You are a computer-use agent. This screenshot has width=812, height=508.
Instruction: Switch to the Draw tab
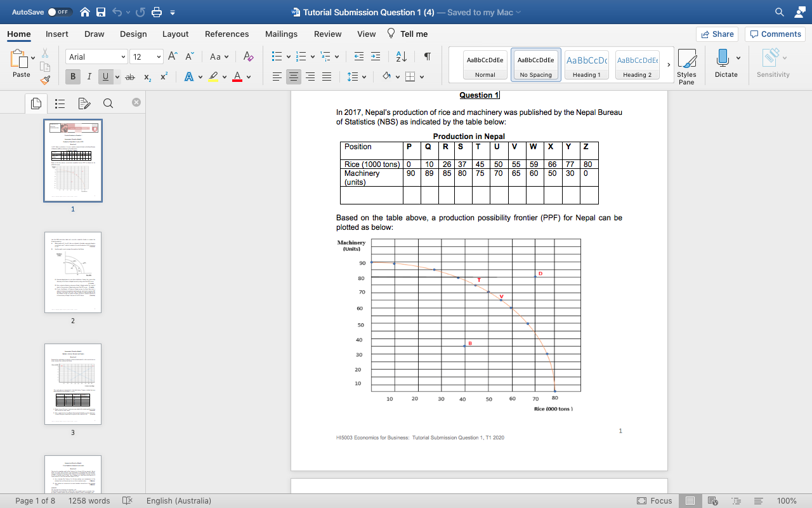pyautogui.click(x=95, y=34)
